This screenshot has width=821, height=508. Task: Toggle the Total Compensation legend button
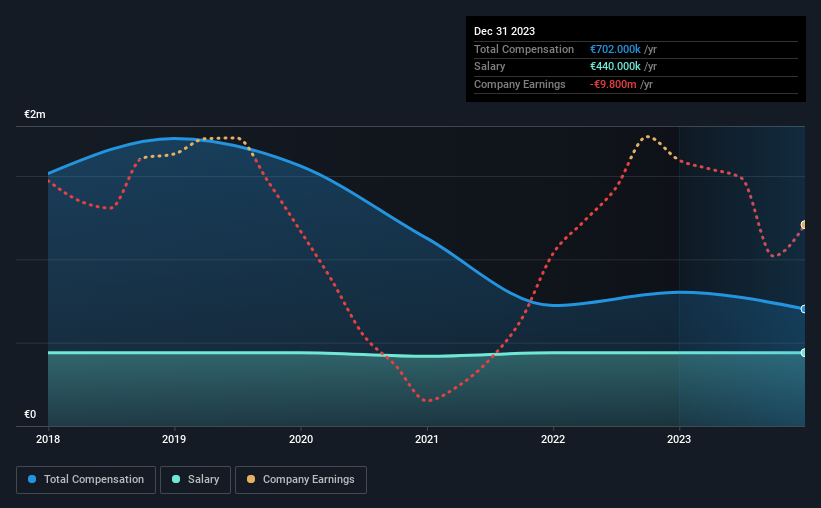(86, 480)
